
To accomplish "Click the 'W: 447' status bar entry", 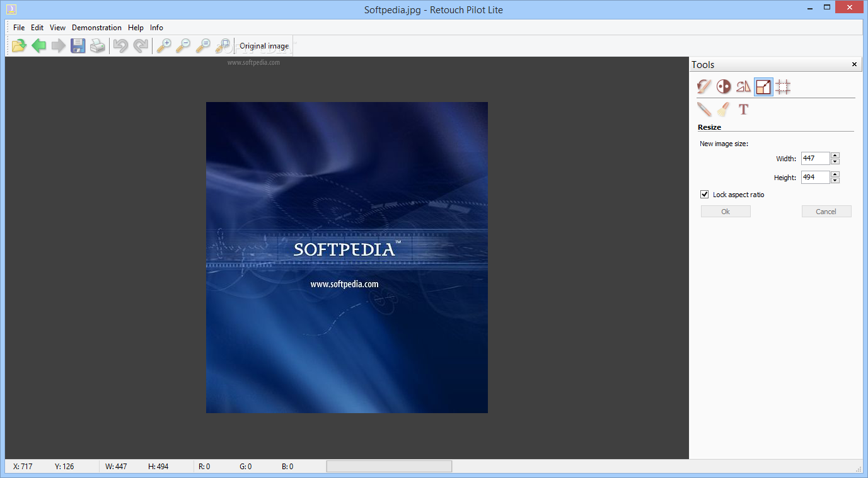I will [116, 467].
